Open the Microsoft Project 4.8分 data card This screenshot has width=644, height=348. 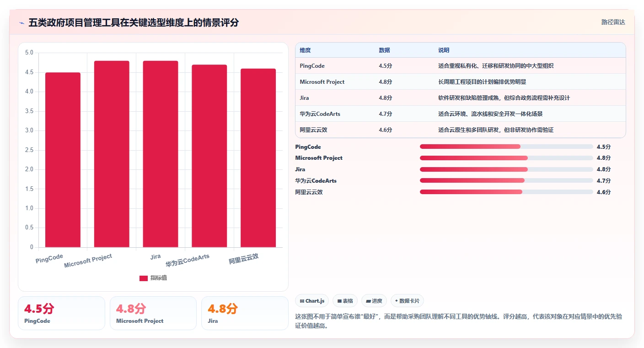pyautogui.click(x=153, y=313)
